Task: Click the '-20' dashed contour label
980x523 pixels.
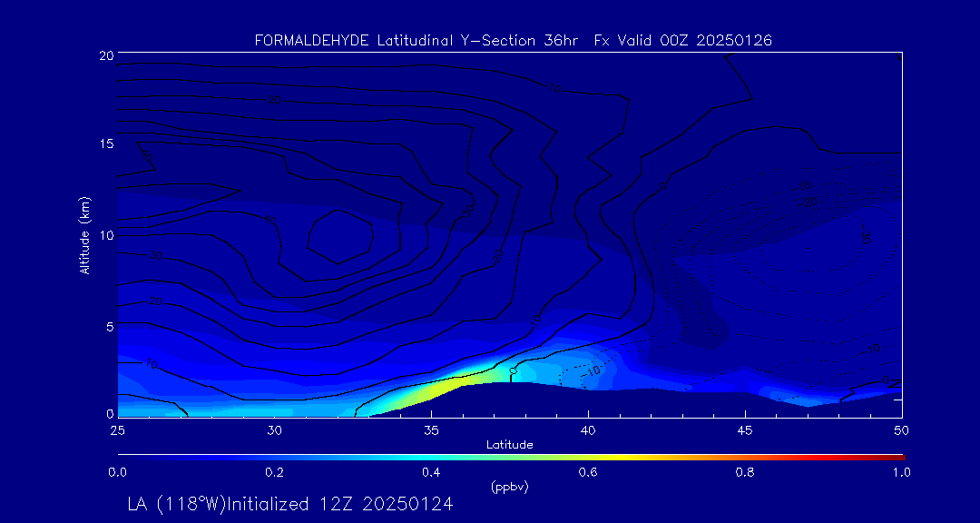Action: tap(808, 202)
